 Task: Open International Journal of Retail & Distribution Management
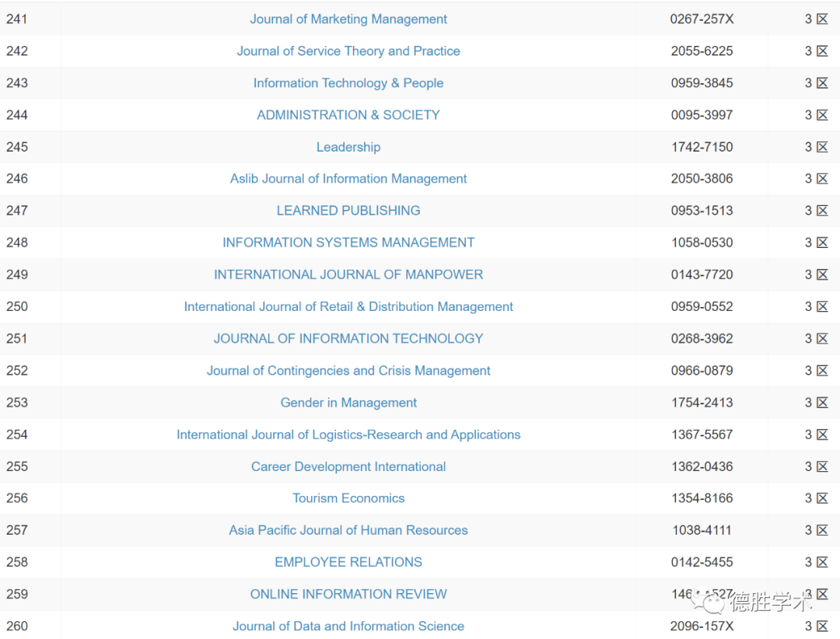click(348, 306)
